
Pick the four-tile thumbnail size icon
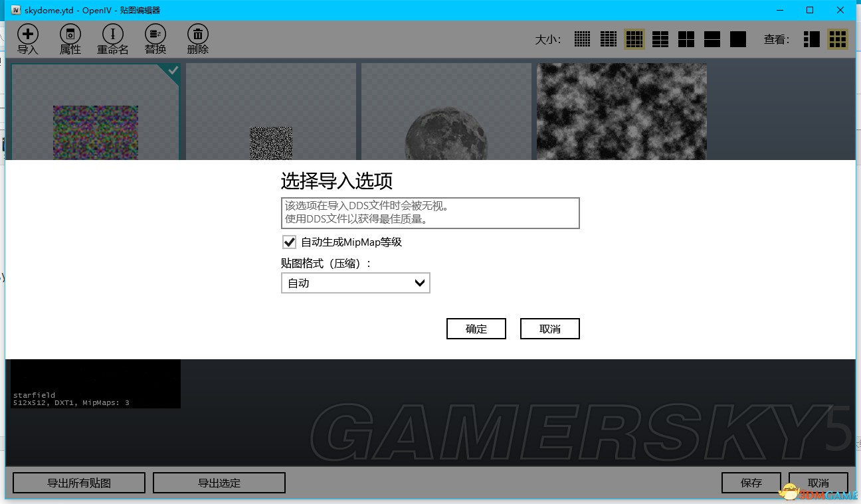click(686, 39)
